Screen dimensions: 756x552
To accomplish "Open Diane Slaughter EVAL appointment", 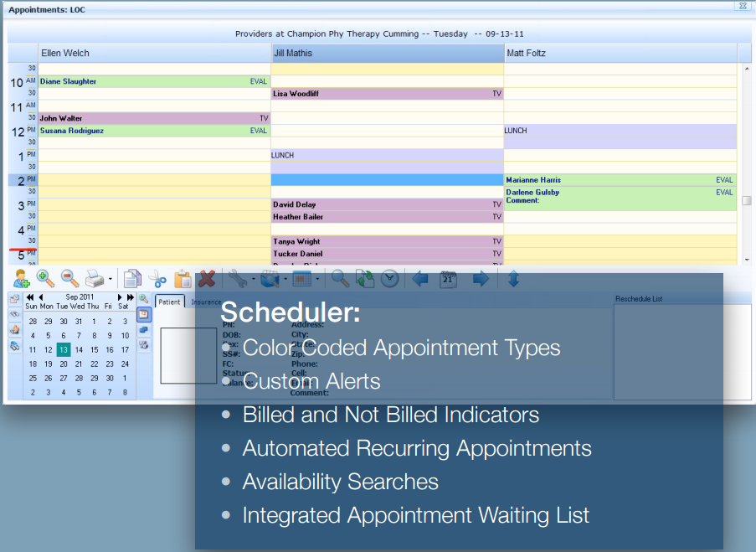I will click(154, 81).
